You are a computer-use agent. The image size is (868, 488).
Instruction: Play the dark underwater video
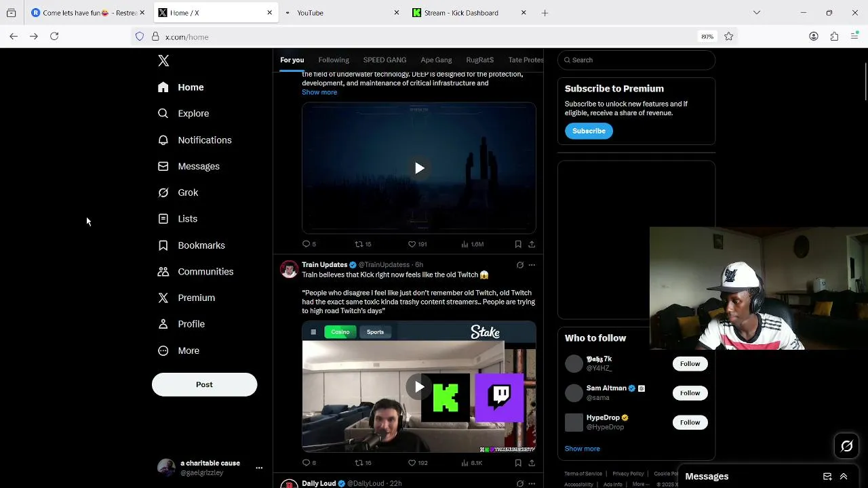419,168
